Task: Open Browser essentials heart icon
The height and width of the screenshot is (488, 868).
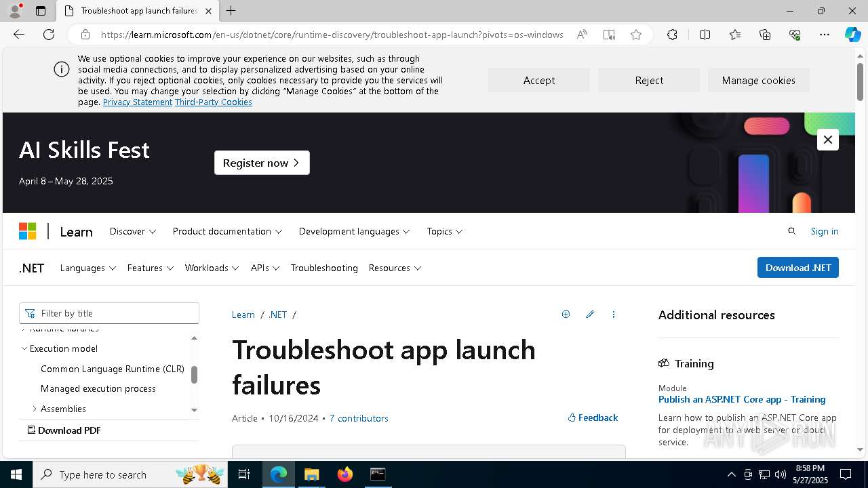Action: pos(795,35)
